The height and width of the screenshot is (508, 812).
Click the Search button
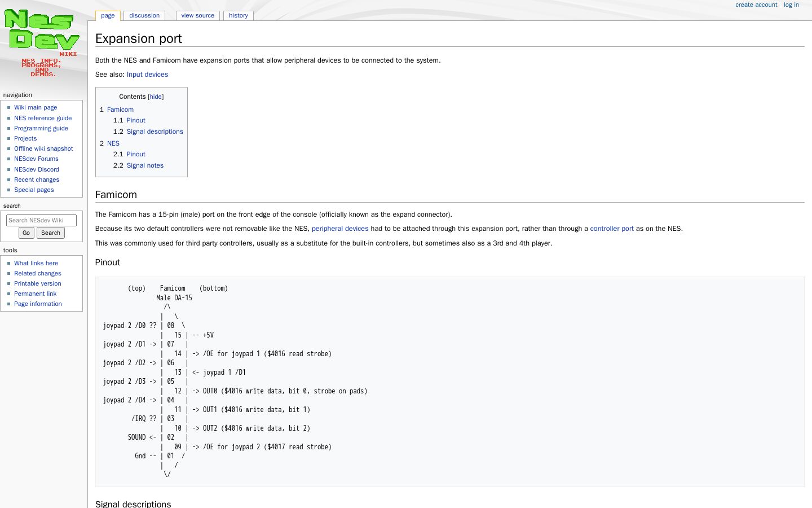tap(51, 233)
